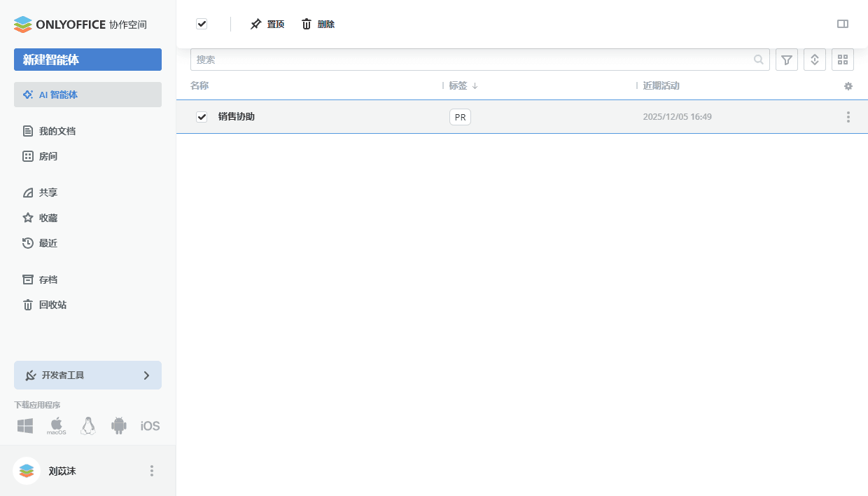Click the sort icon beside the filter

coord(814,60)
